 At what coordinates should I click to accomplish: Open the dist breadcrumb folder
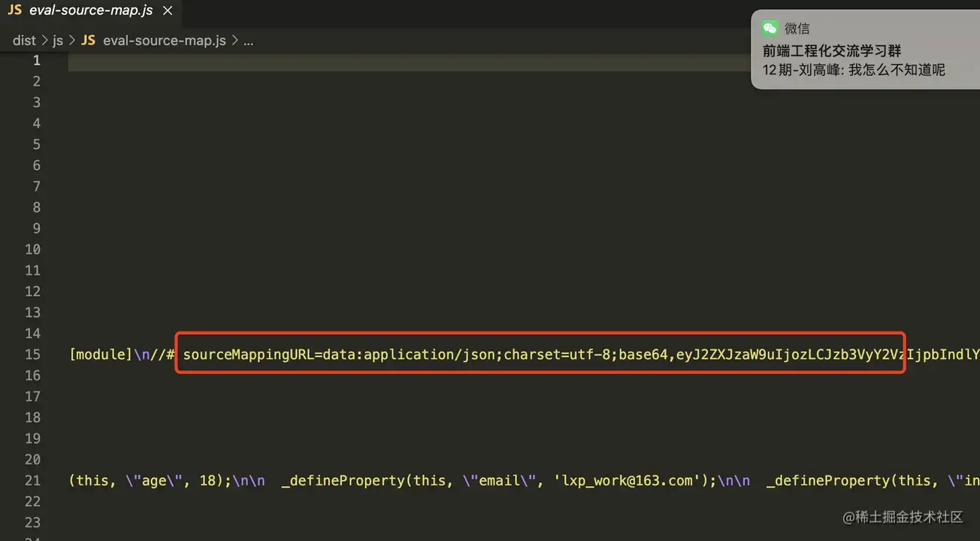[24, 41]
